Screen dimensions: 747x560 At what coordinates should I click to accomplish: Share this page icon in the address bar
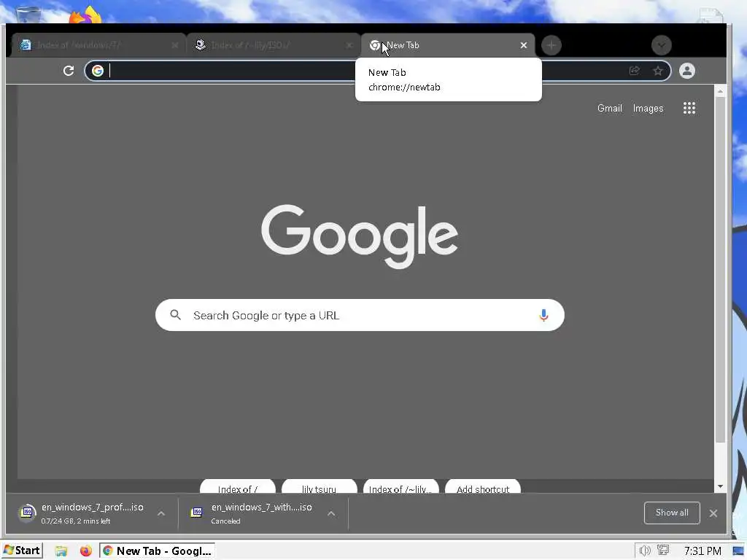pos(634,71)
